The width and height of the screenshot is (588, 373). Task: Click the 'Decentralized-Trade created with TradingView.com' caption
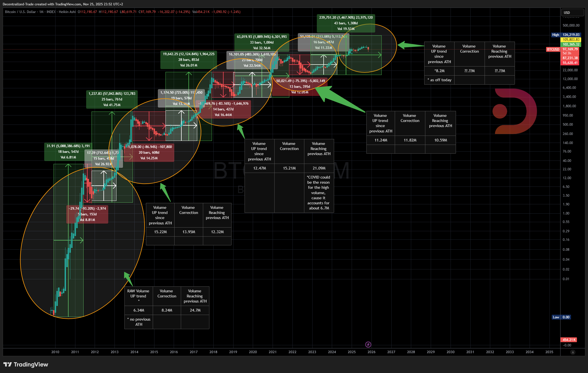[42, 4]
